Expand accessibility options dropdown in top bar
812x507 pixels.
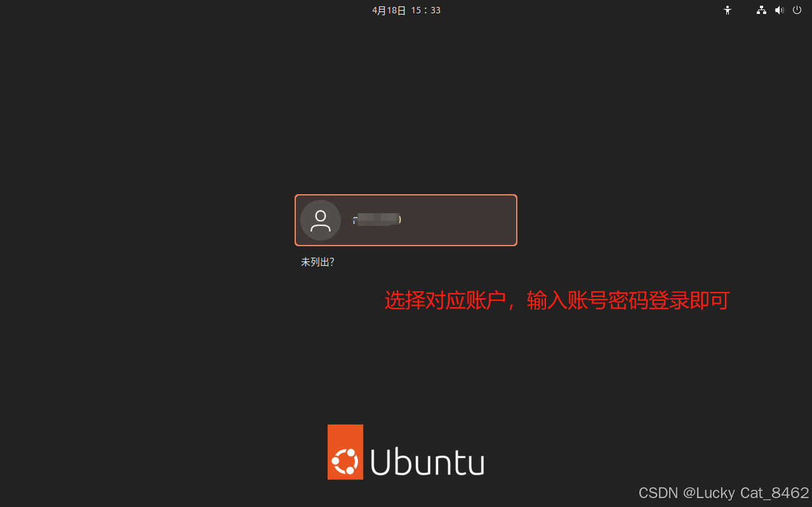click(x=728, y=10)
